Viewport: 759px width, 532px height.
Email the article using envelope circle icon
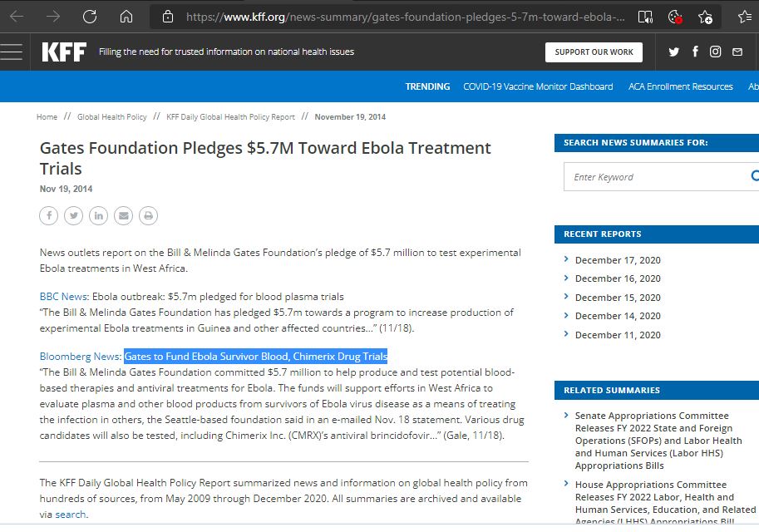pyautogui.click(x=123, y=215)
